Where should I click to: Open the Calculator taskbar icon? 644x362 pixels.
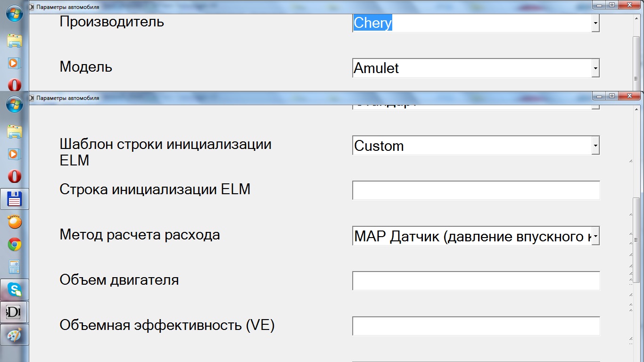pyautogui.click(x=15, y=267)
